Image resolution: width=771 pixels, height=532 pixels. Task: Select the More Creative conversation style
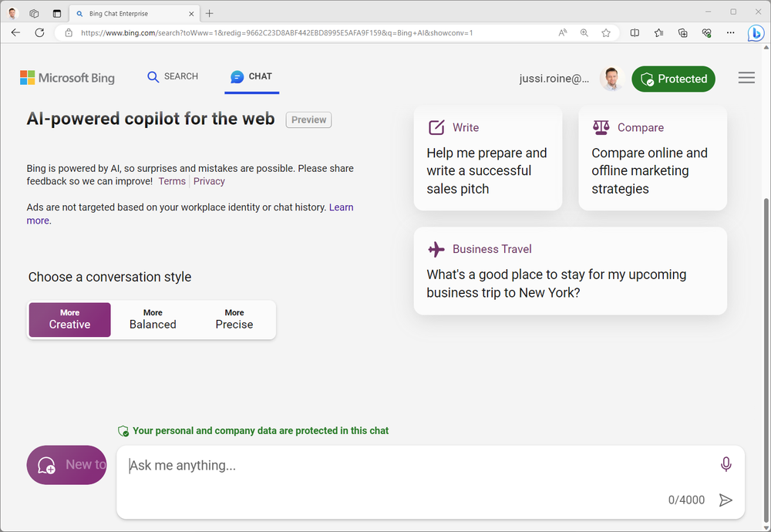point(69,319)
